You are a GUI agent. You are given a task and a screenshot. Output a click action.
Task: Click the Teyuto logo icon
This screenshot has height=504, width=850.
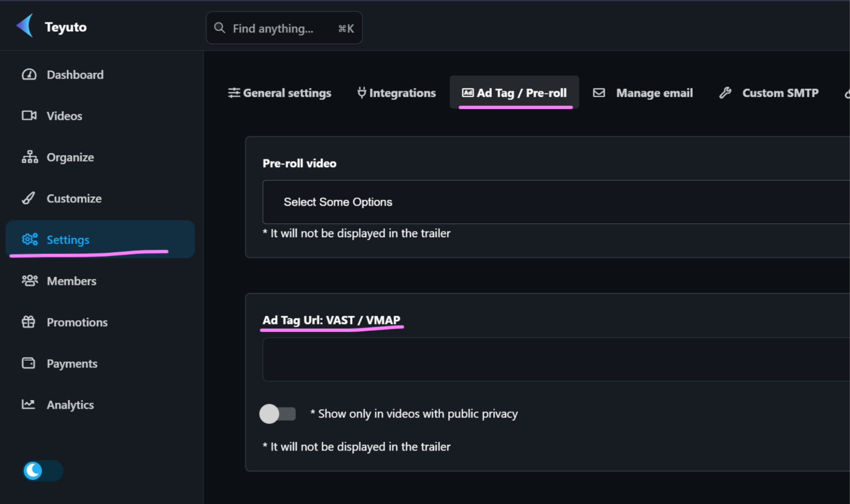click(25, 26)
